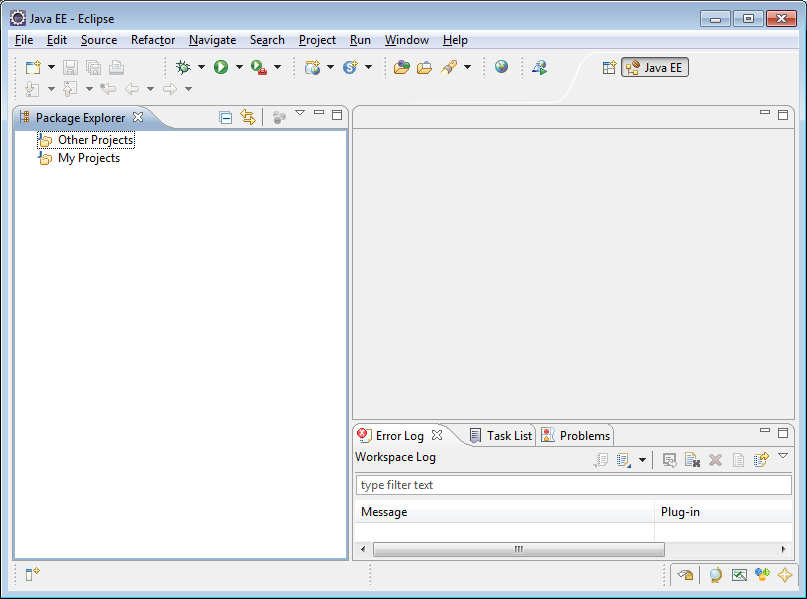
Task: Click the Save disk icon
Action: tap(71, 67)
